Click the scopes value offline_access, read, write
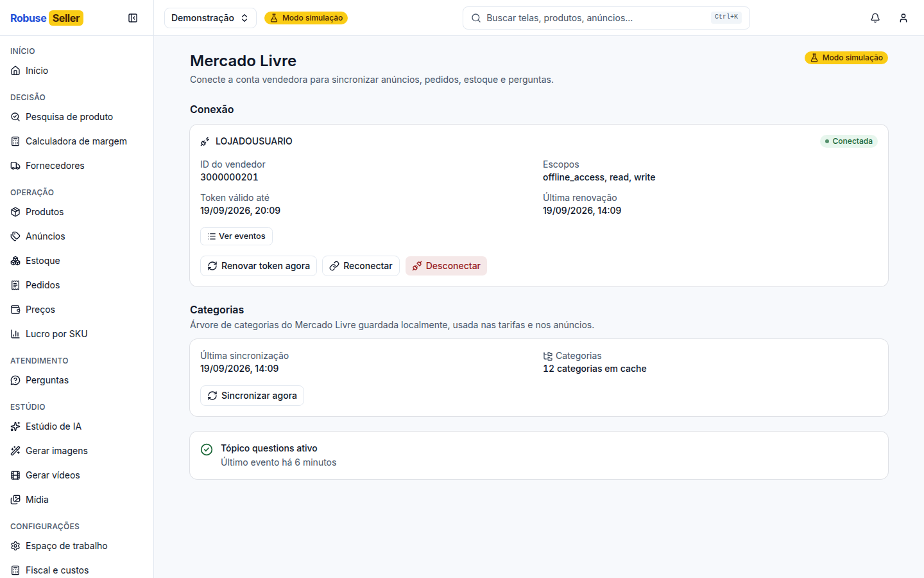Viewport: 924px width, 578px height. [599, 177]
